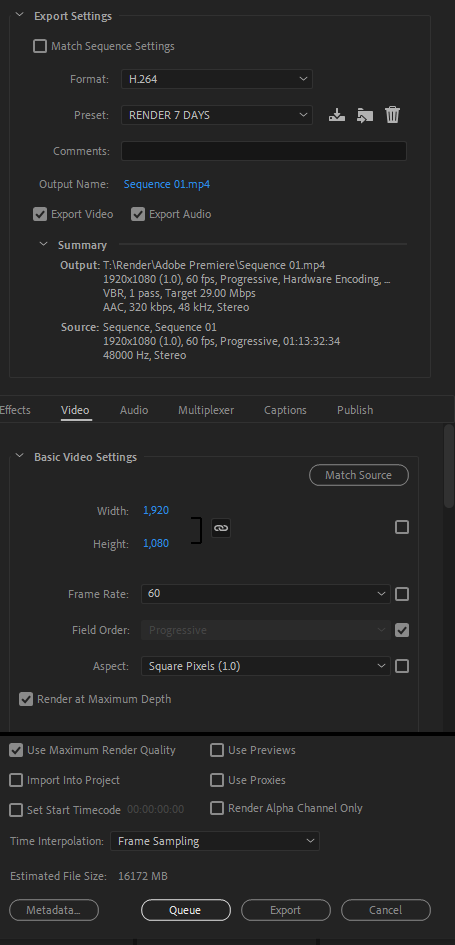The height and width of the screenshot is (945, 455).
Task: Click the Export button
Action: [286, 910]
